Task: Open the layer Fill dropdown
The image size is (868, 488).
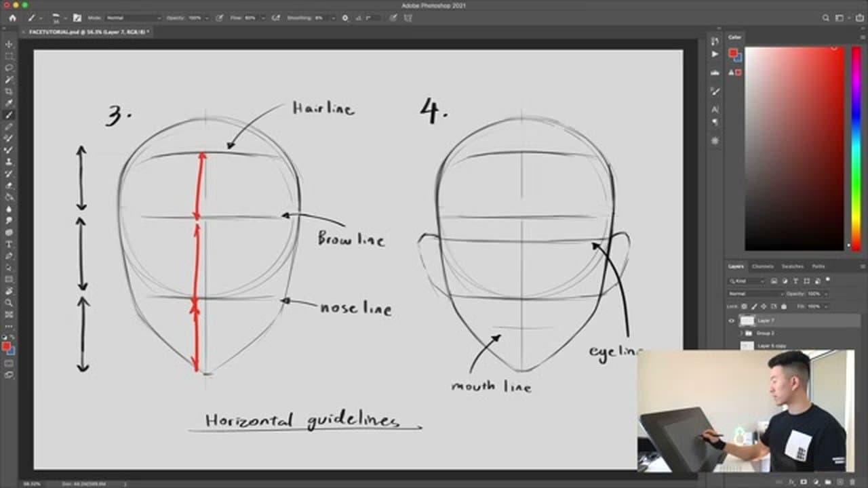Action: [x=826, y=306]
